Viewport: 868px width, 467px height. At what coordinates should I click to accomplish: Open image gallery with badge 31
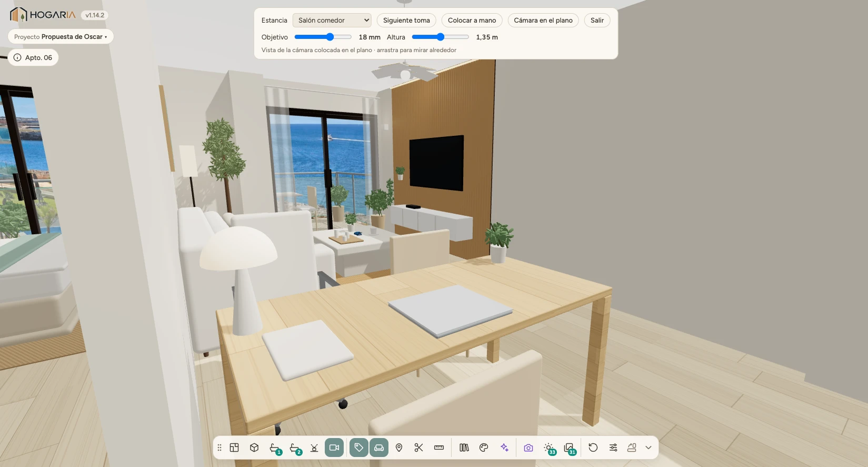[x=570, y=448]
